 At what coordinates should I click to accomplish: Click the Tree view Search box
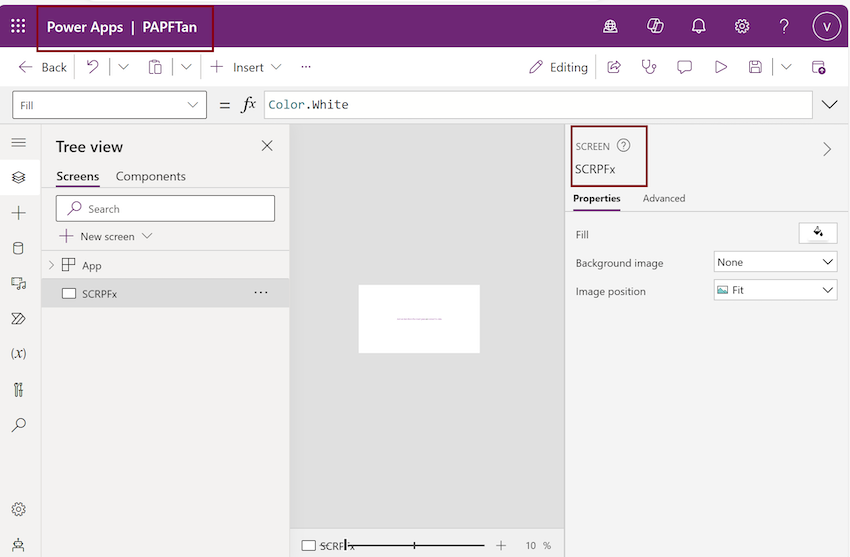click(x=165, y=209)
